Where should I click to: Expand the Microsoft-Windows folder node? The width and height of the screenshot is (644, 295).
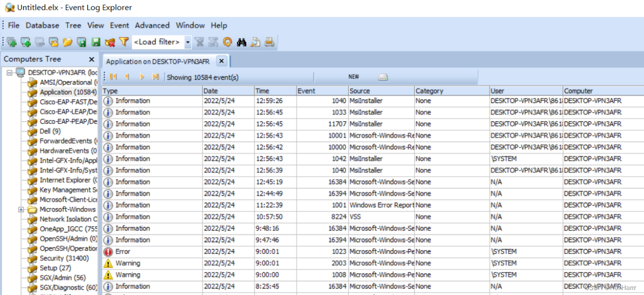tap(21, 209)
